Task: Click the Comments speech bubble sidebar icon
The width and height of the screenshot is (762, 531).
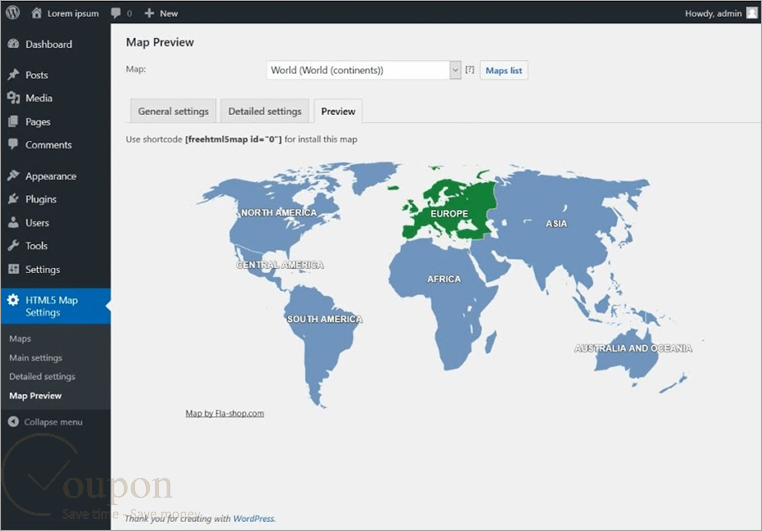Action: (x=14, y=144)
